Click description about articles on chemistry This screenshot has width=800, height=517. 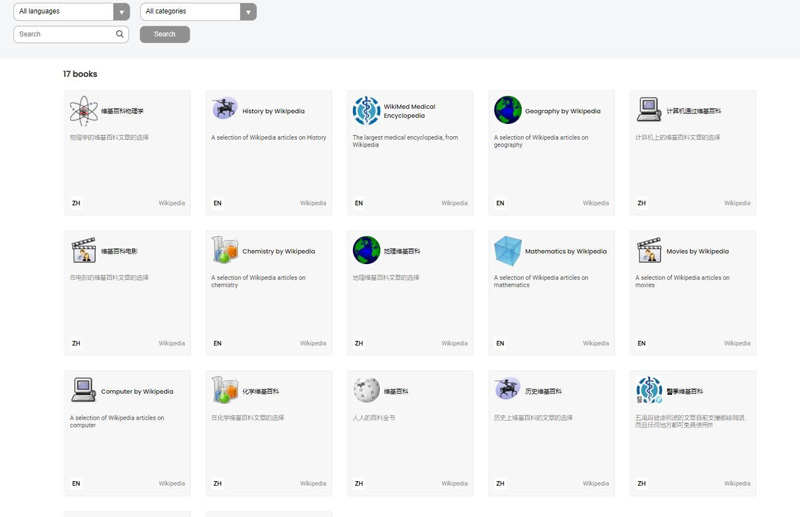point(258,282)
